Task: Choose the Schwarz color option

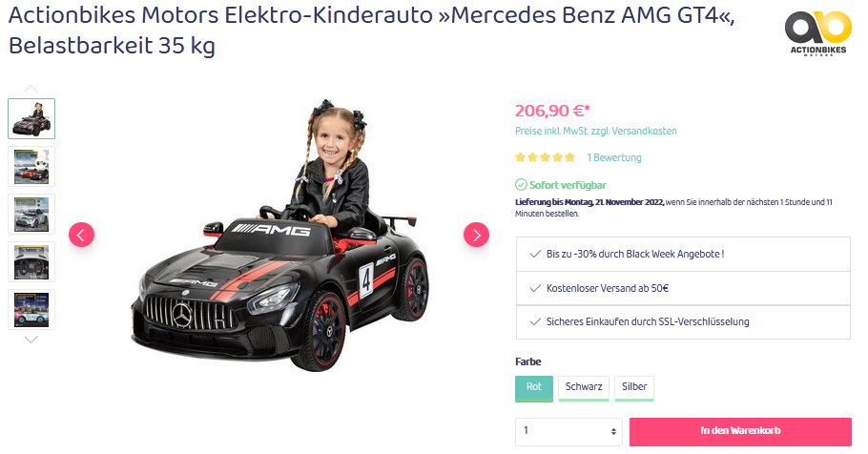Action: coord(584,389)
